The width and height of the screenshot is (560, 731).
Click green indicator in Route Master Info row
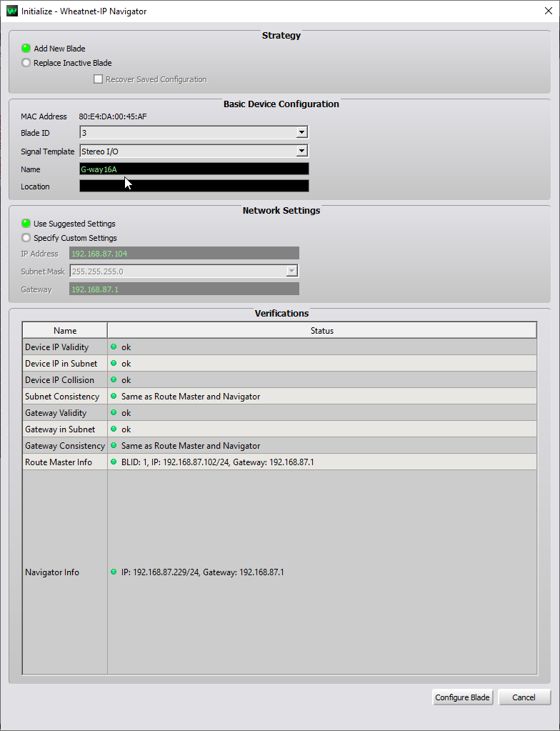click(x=114, y=462)
